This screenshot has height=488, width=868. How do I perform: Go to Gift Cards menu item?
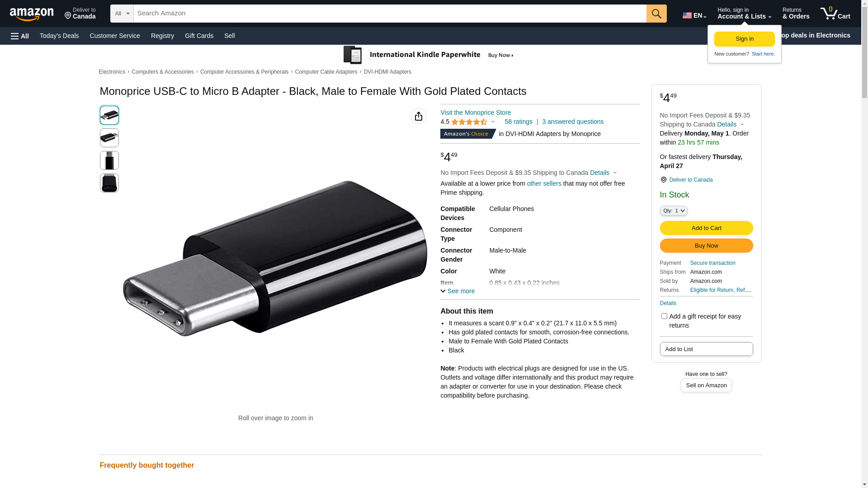(199, 36)
